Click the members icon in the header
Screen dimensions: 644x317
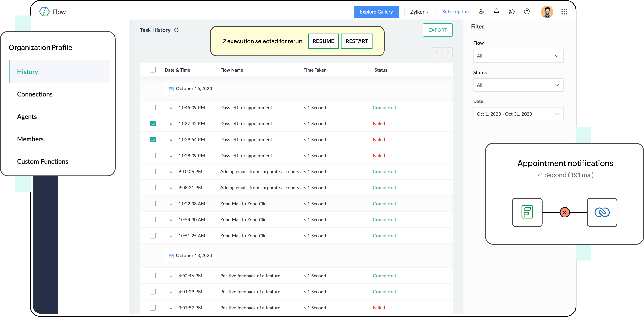[481, 12]
